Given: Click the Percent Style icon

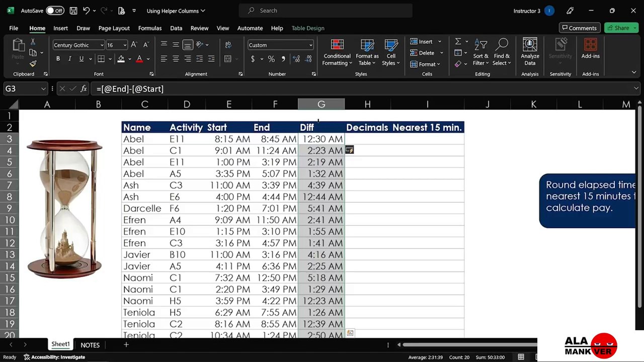Looking at the screenshot, I should [x=271, y=59].
